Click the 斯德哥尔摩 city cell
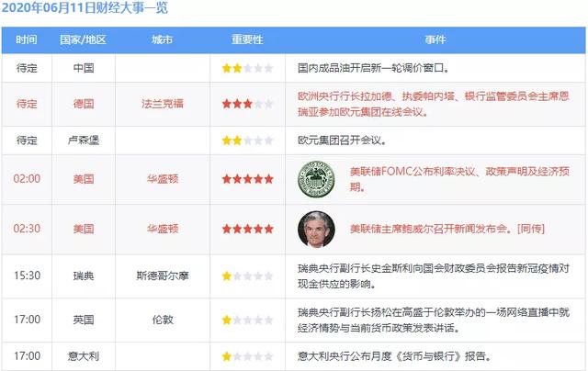 (164, 275)
